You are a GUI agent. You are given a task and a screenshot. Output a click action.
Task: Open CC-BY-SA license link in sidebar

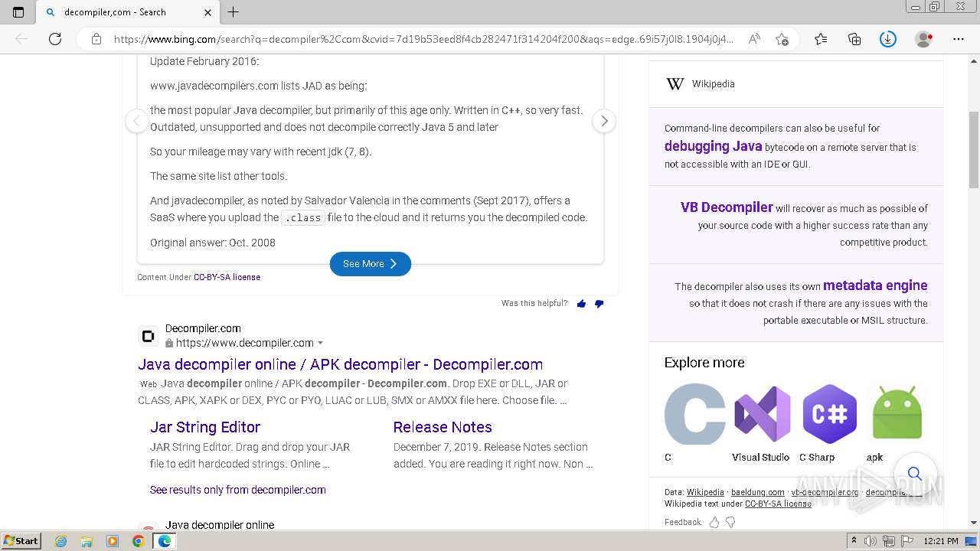[x=778, y=504]
